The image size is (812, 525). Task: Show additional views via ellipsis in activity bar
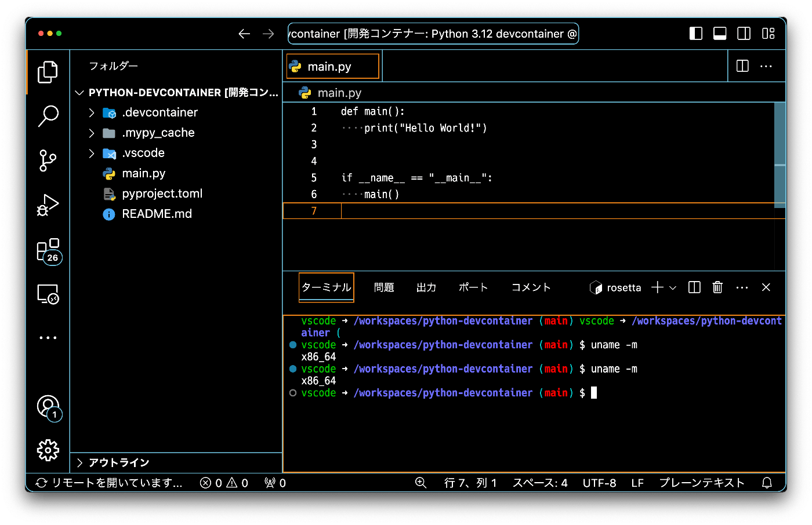[x=48, y=337]
